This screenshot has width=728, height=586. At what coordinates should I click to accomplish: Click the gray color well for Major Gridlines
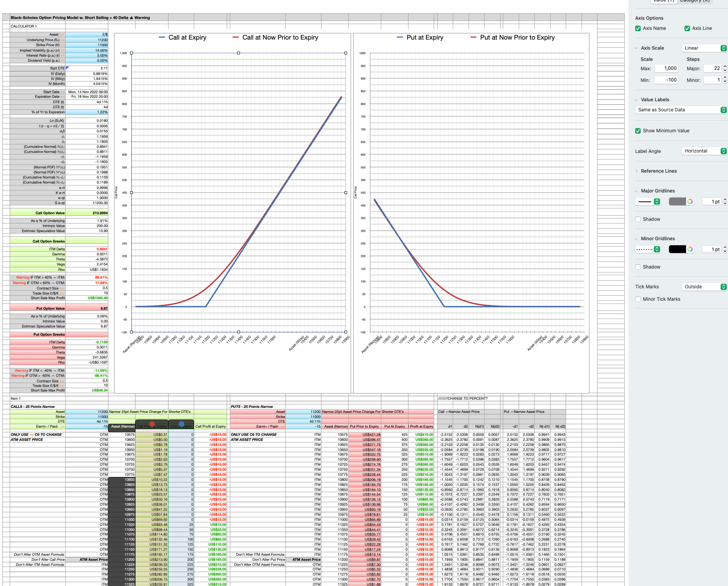click(x=678, y=201)
